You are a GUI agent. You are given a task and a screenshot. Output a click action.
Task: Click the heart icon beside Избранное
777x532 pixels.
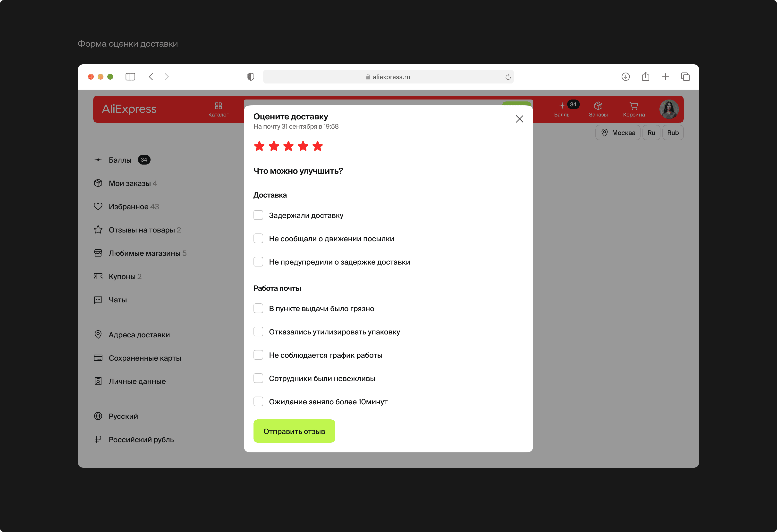coord(98,207)
